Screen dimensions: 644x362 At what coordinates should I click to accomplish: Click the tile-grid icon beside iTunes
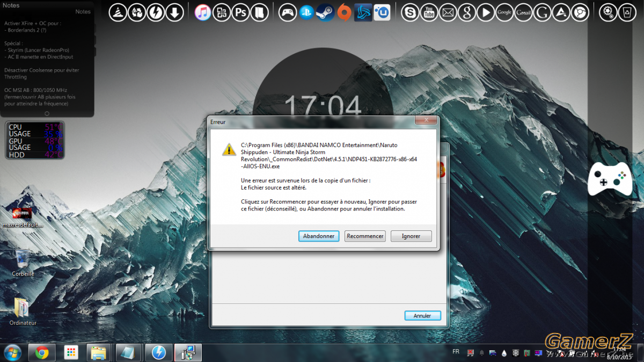(x=222, y=12)
